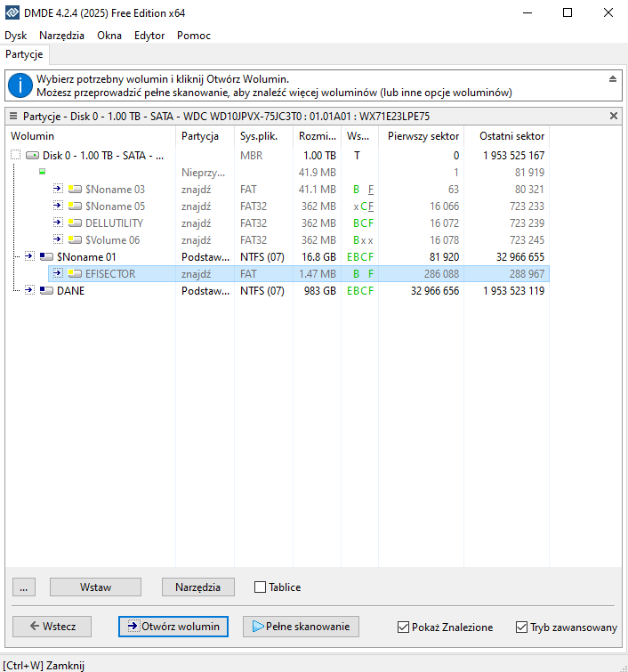Viewport: 628px width, 672px height.
Task: Click the hard disk icon of Disk 0
Action: click(x=32, y=155)
